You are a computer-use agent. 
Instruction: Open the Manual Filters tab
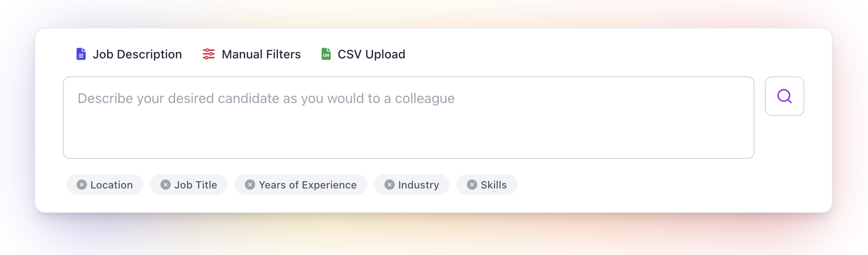tap(261, 55)
